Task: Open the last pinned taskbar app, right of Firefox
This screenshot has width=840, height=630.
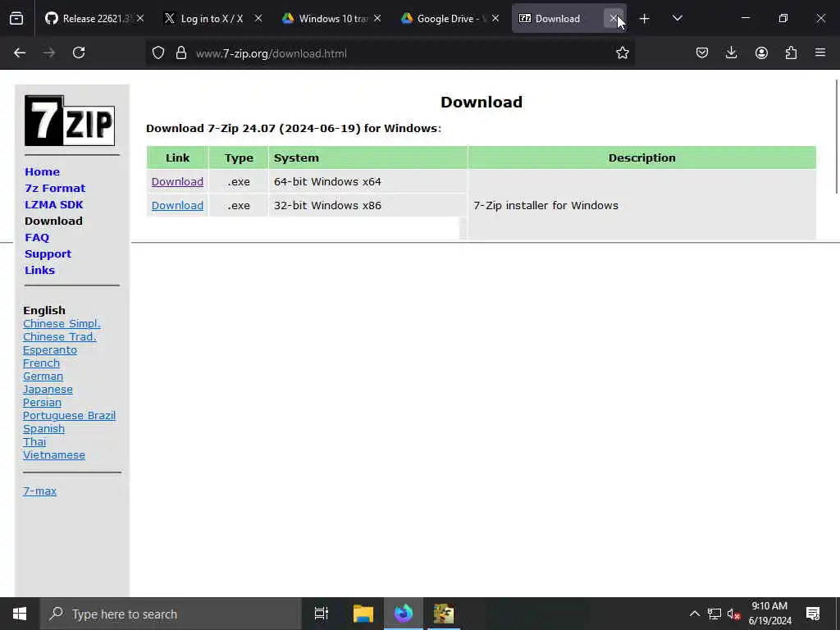Action: click(444, 614)
